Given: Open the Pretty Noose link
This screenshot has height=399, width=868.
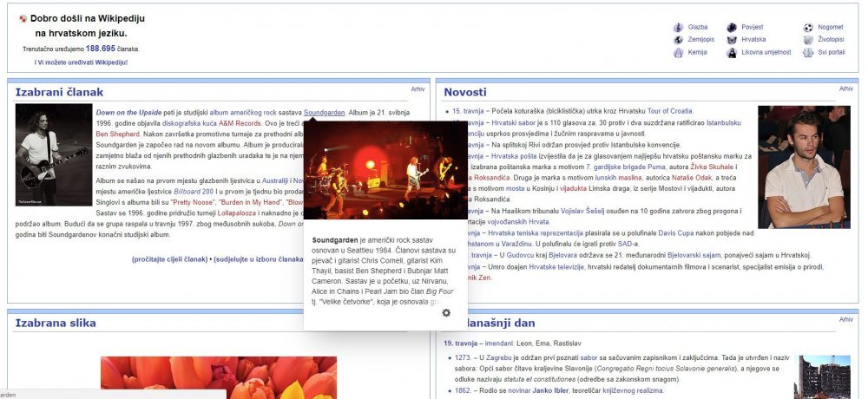Looking at the screenshot, I should click(x=194, y=203).
